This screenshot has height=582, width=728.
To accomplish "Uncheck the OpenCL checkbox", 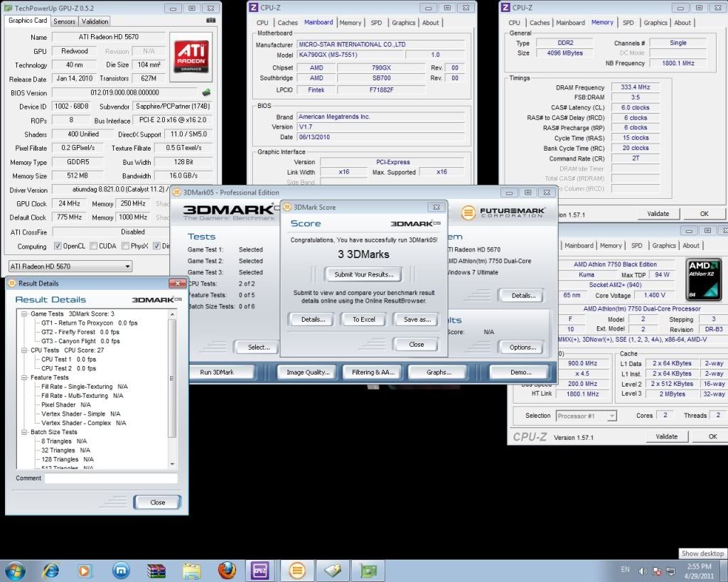I will (x=58, y=246).
